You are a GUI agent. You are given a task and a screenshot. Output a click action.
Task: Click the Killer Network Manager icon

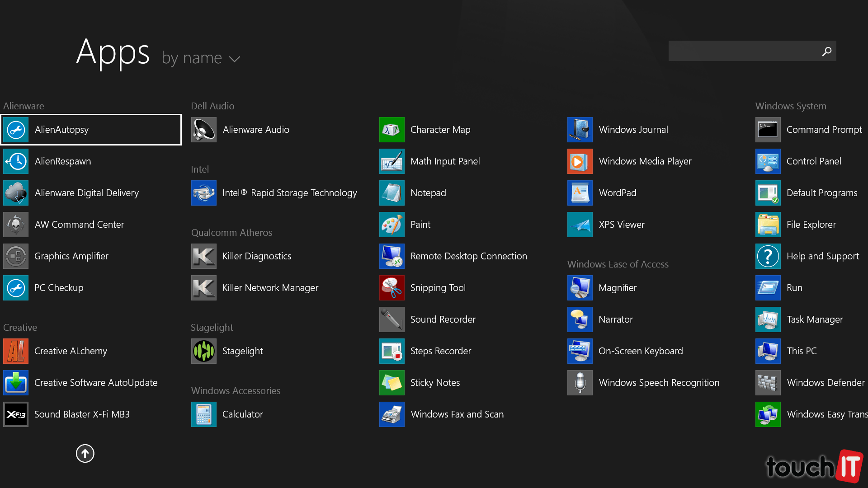[x=203, y=288]
